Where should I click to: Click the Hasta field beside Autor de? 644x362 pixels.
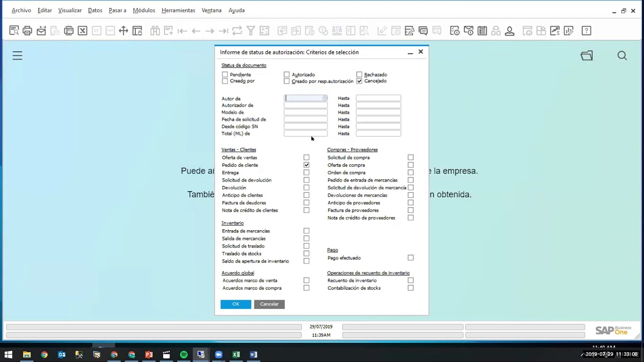(x=378, y=98)
